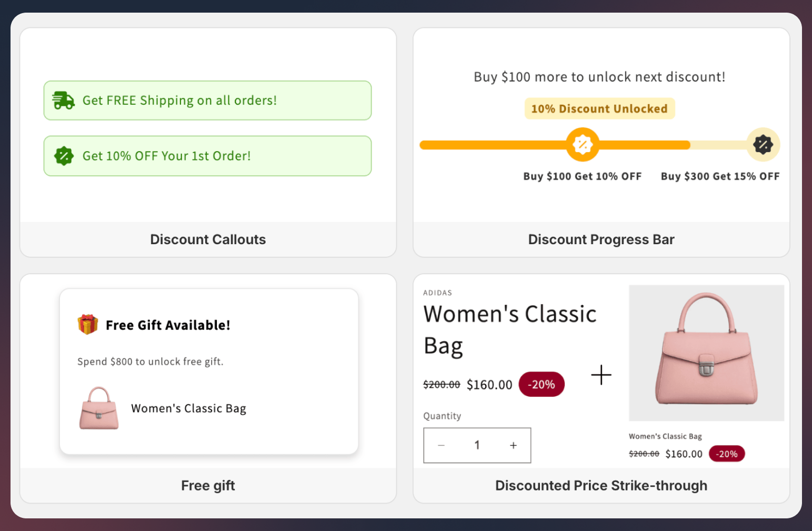
Task: Click the Discount Callouts card label
Action: [x=208, y=239]
